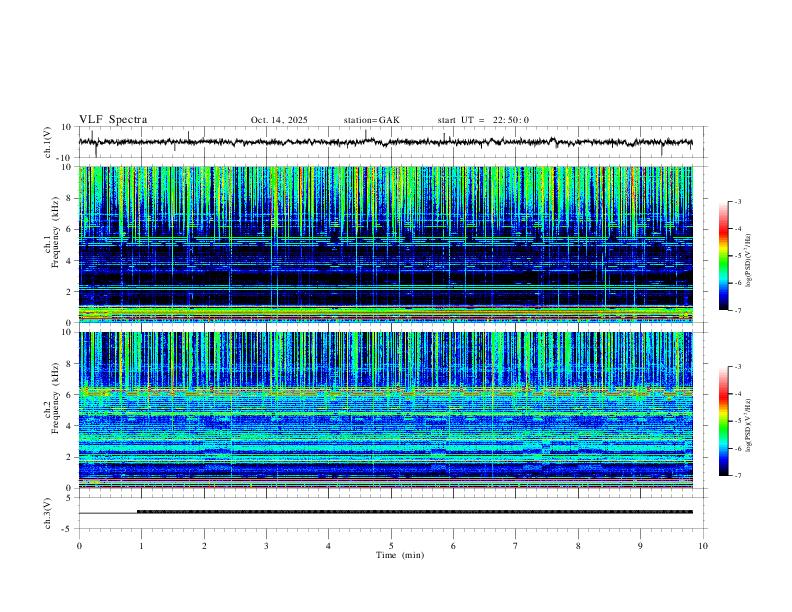The width and height of the screenshot is (792, 612).
Task: Click the "-7" label on ch.2 colorbar
Action: point(737,475)
